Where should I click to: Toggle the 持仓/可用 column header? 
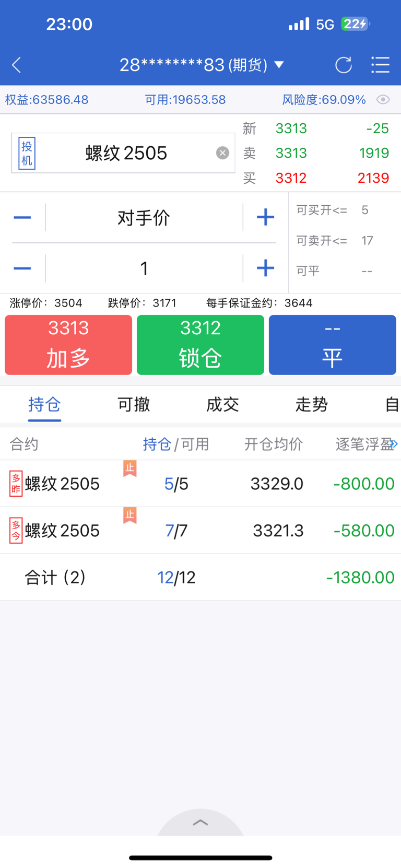click(176, 444)
